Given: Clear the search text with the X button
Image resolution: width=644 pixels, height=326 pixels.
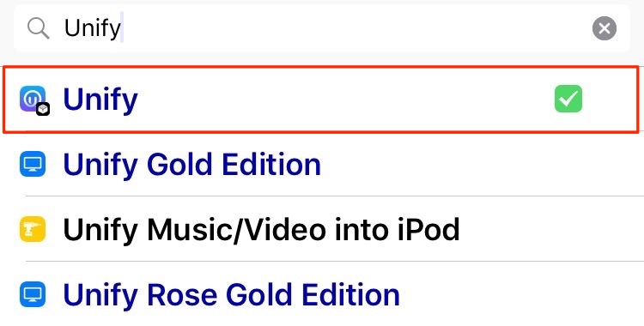Looking at the screenshot, I should [605, 28].
